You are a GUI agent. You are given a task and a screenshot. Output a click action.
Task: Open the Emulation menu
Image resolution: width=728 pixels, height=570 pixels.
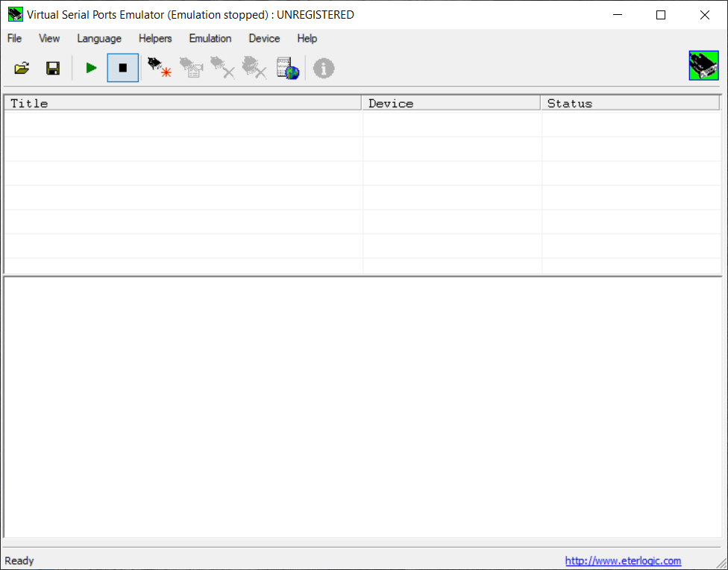(x=210, y=39)
